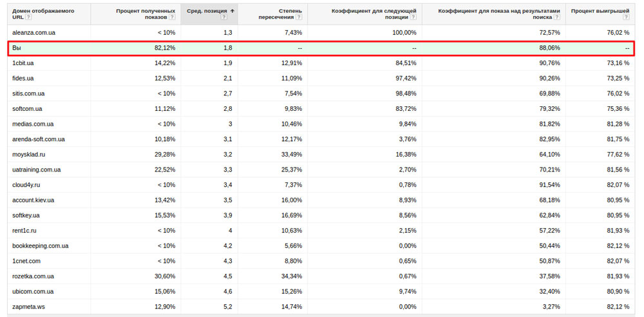This screenshot has width=644, height=317.
Task: Select the fides.ua domain cell
Action: (23, 79)
